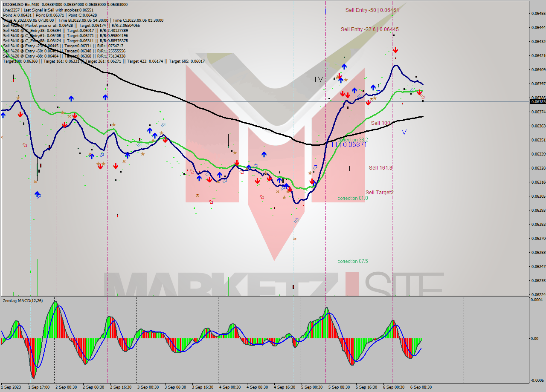Image resolution: width=546 pixels, height=392 pixels.
Task: Click the -0.0005 MACD scale label
Action: tap(537, 380)
